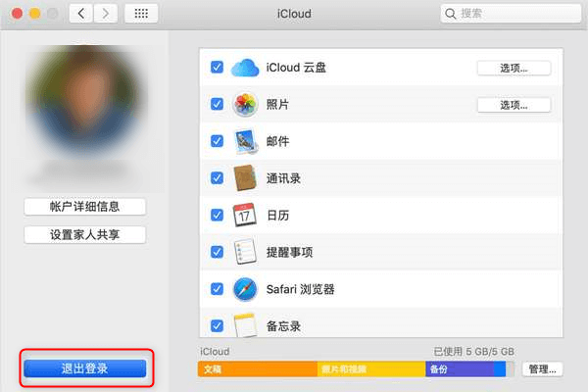Click the Mail stamp icon
Image resolution: width=588 pixels, height=392 pixels.
pyautogui.click(x=246, y=141)
